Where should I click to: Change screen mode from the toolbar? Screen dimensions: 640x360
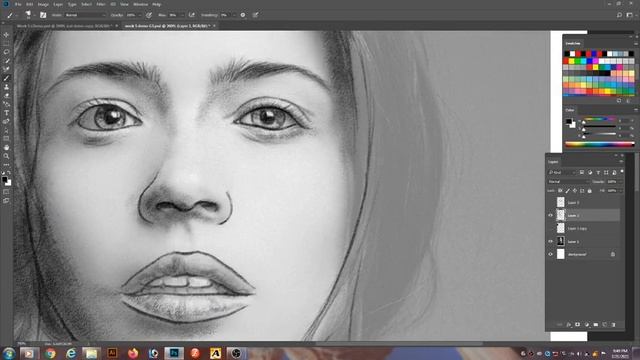[x=6, y=200]
